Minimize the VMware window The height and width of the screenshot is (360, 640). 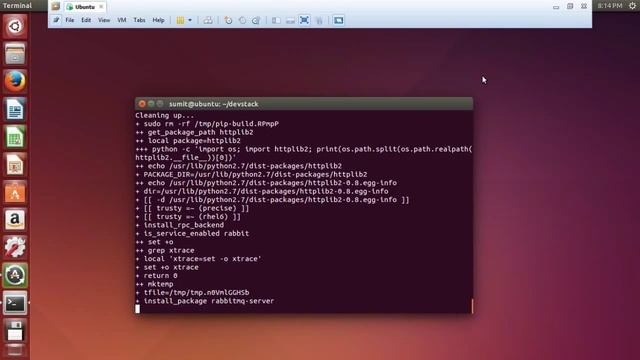tap(556, 7)
